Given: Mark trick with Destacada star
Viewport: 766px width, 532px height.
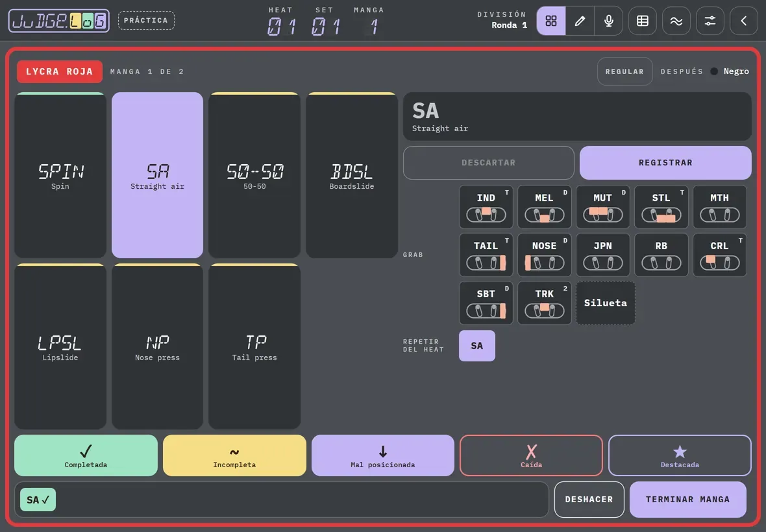Looking at the screenshot, I should 680,455.
